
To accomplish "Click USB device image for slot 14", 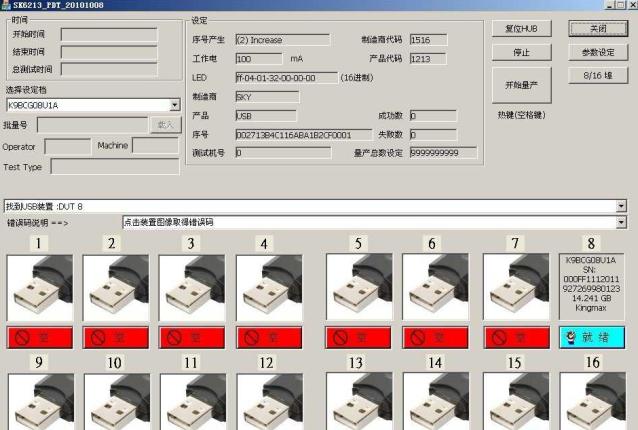I will pos(436,402).
